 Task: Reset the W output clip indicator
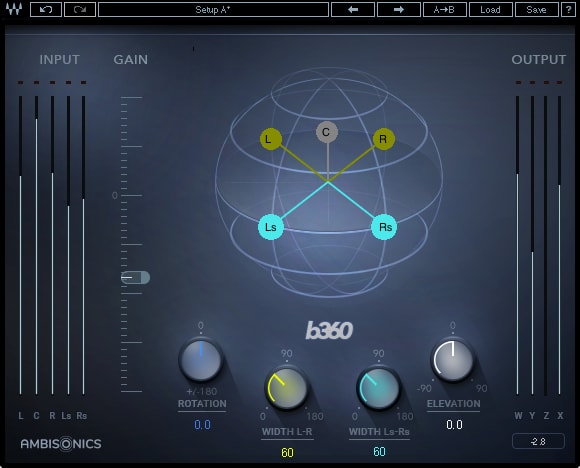point(518,82)
